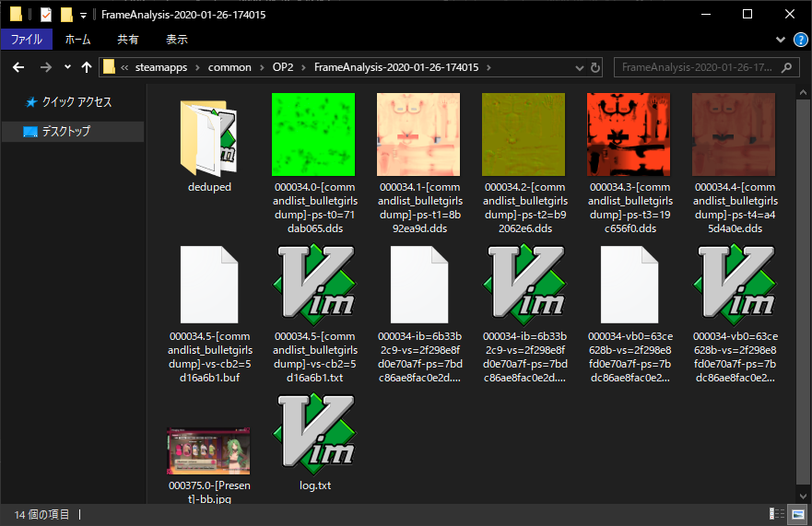Click the explorer window title bar folder icon
The width and height of the screenshot is (812, 526).
tap(16, 15)
